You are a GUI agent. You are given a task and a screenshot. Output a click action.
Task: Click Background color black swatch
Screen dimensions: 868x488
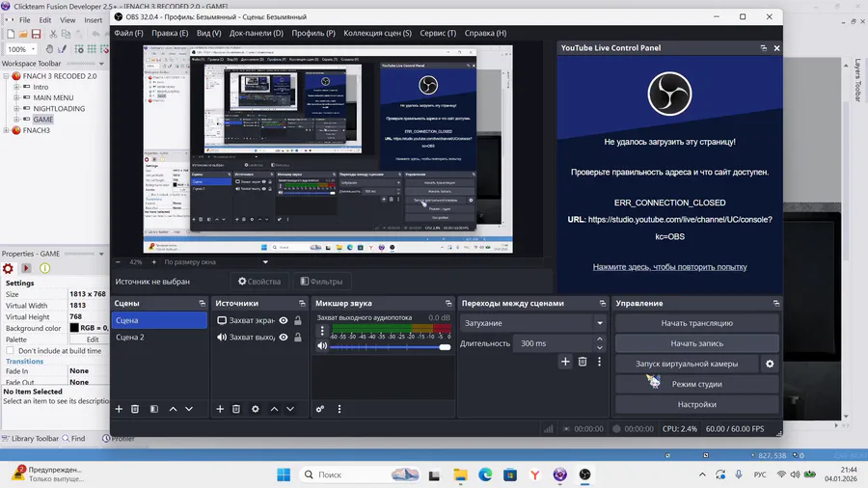[74, 328]
